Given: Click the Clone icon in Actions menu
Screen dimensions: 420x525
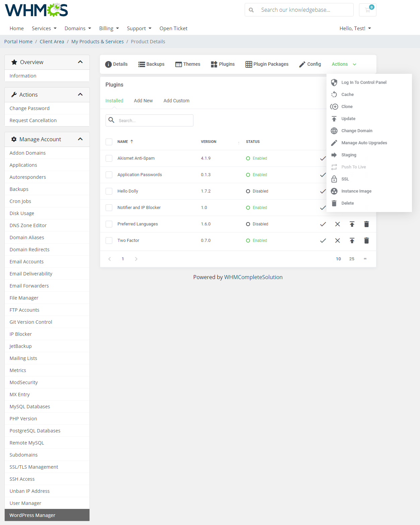Looking at the screenshot, I should pos(334,107).
